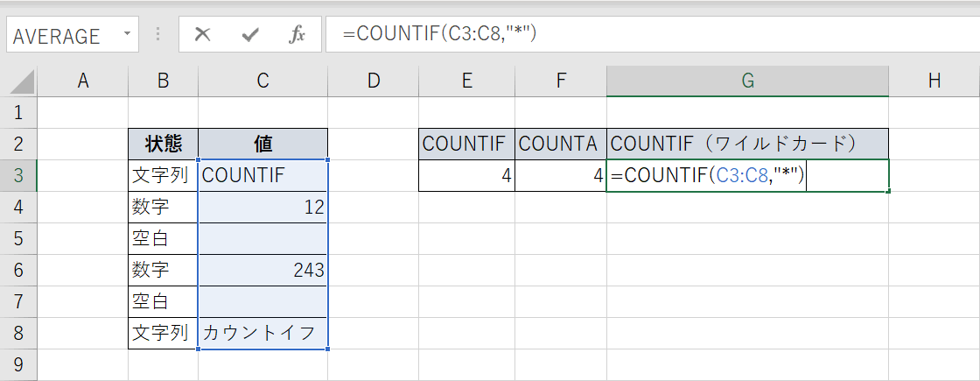Select row 3 header
The image size is (980, 381).
(19, 175)
